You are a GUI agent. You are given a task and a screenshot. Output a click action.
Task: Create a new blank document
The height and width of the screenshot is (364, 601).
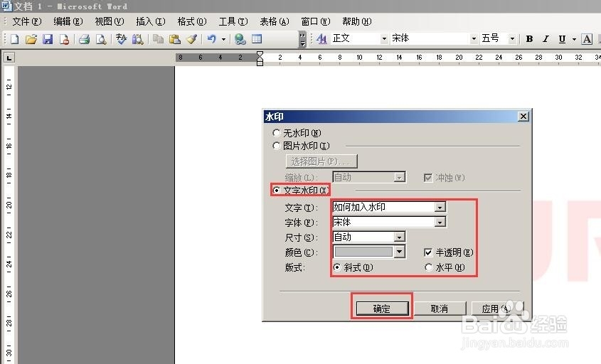[14, 39]
